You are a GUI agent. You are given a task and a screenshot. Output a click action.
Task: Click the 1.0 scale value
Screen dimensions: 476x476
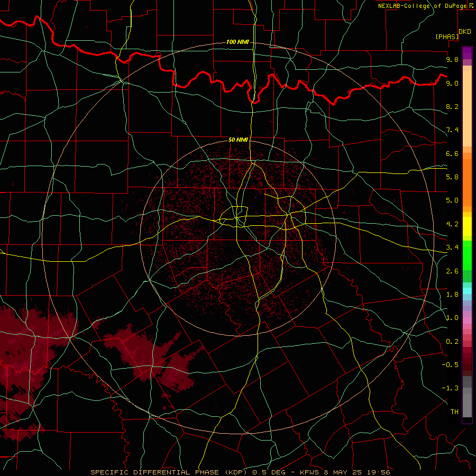[x=452, y=318]
